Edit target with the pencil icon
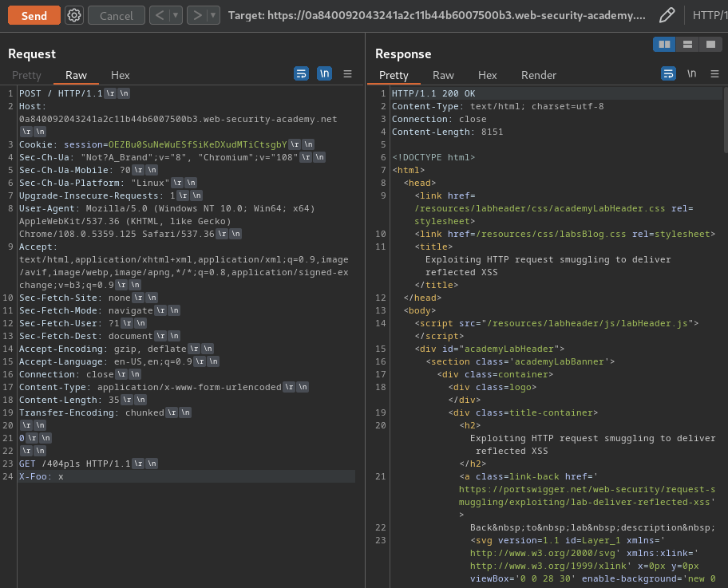728x588 pixels. tap(667, 15)
